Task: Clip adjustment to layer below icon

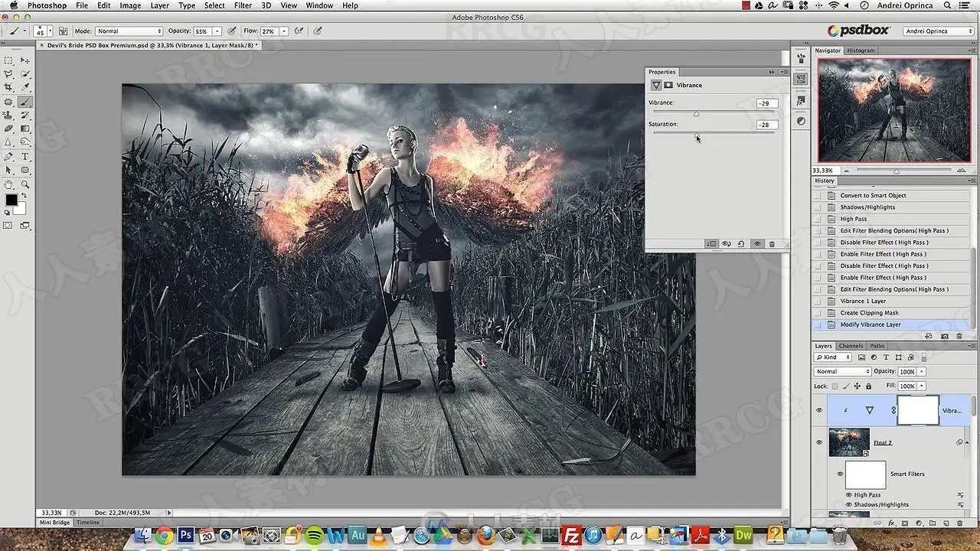Action: (711, 244)
